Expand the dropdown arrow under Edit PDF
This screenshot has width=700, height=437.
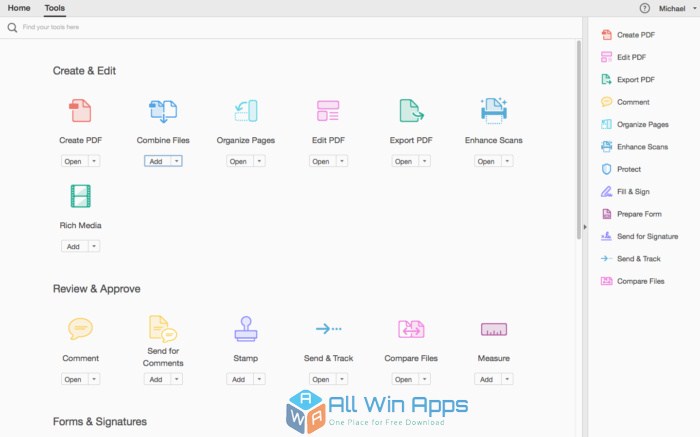tap(342, 161)
